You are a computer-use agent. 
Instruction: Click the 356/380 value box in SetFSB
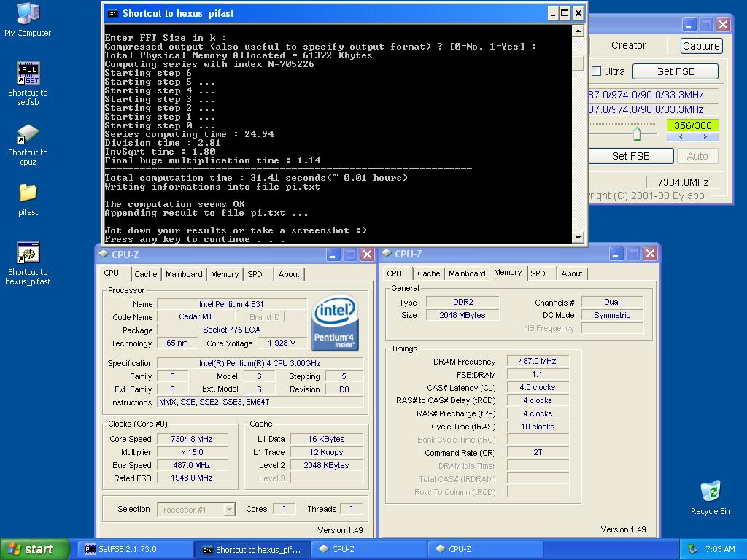(693, 125)
